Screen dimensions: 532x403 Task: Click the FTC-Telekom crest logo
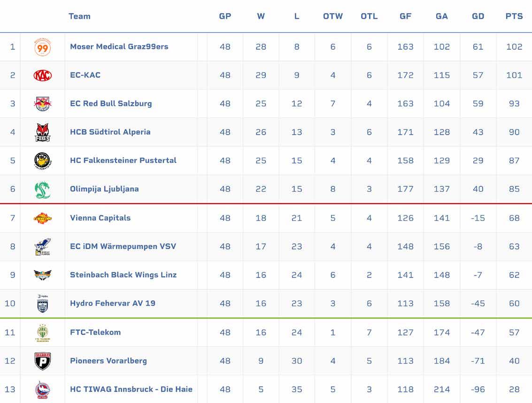43,333
